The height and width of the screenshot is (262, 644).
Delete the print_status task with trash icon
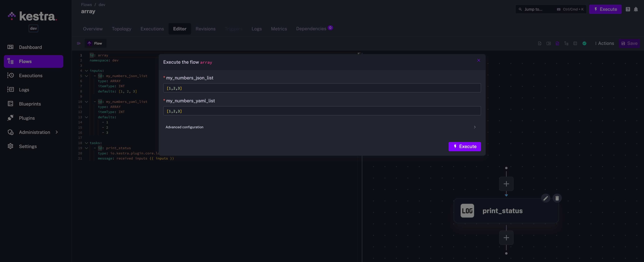tap(557, 198)
